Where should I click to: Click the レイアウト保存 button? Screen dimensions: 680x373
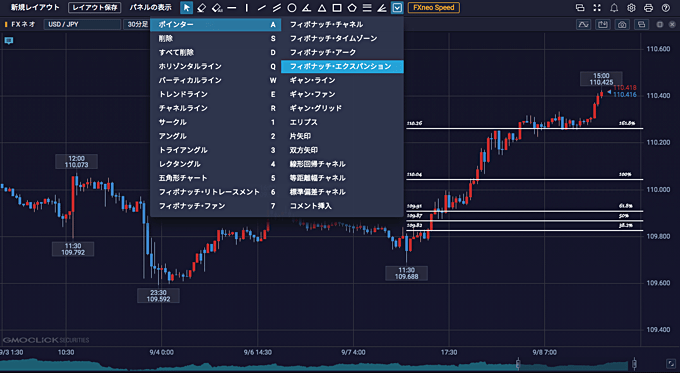point(95,7)
